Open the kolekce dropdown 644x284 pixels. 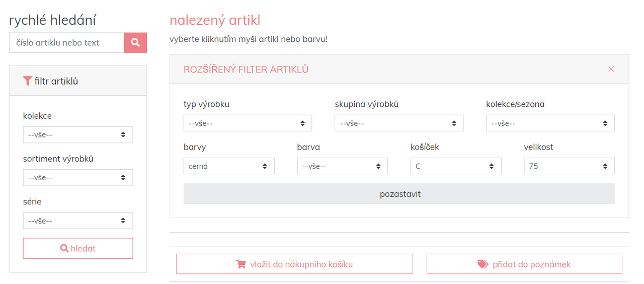(78, 135)
